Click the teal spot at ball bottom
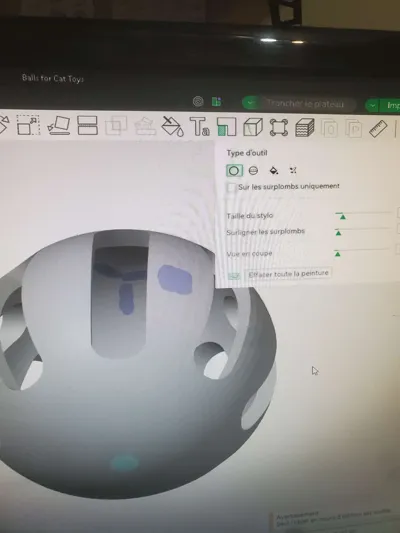Image resolution: width=400 pixels, height=533 pixels. (124, 463)
